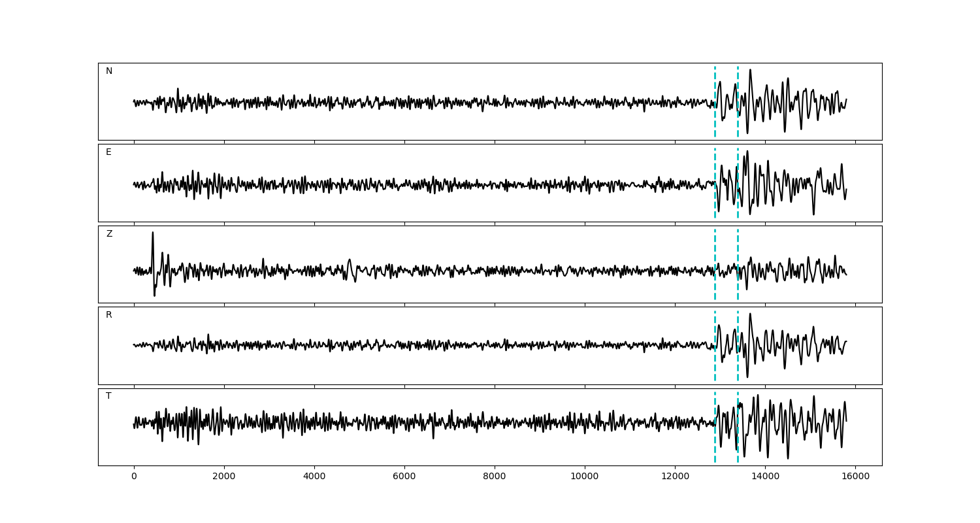The image size is (980, 523).
Task: Click the 16000 tick label
Action: pos(855,477)
